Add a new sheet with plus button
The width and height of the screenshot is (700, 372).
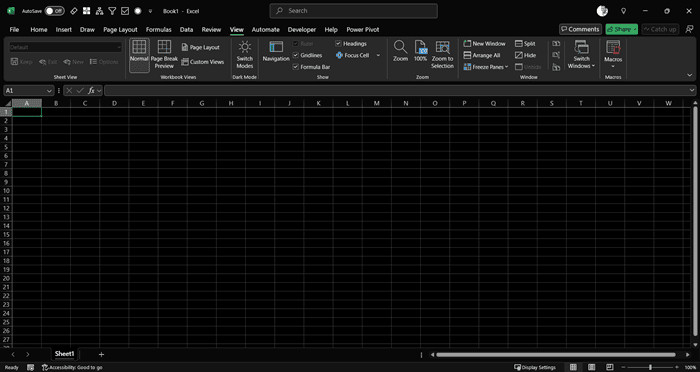(x=101, y=354)
